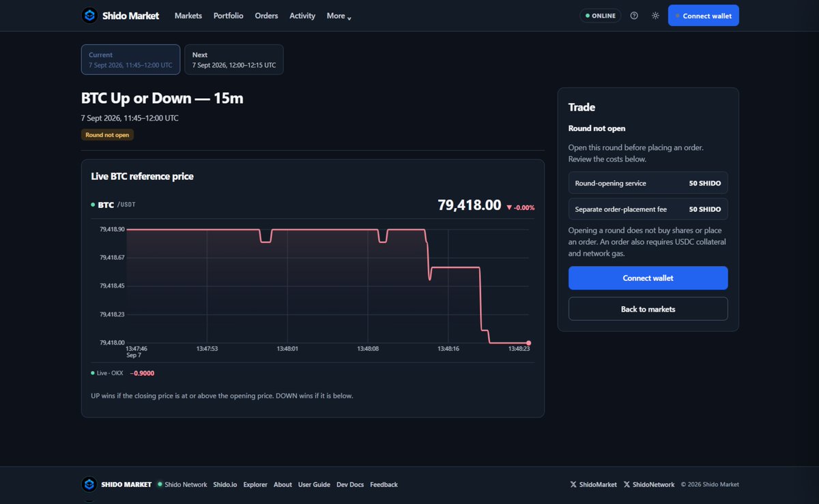819x504 pixels.
Task: Open Shido Network footer link
Action: [x=182, y=485]
